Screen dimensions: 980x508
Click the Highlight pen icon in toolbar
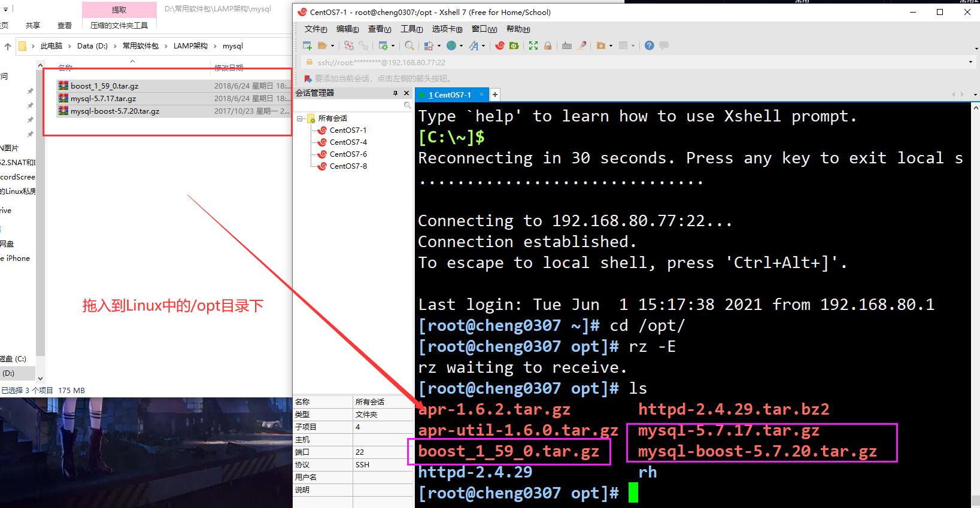(x=581, y=45)
